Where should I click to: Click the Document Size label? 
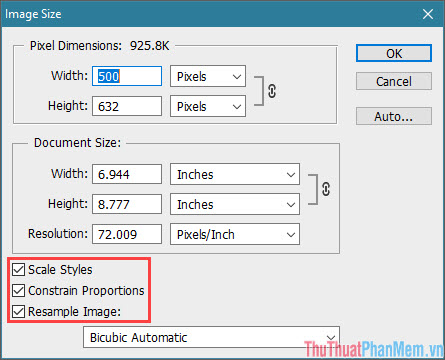tap(77, 143)
